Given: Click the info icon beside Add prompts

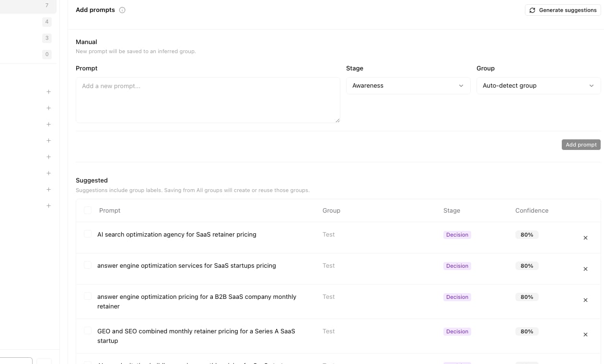Looking at the screenshot, I should click(x=122, y=10).
